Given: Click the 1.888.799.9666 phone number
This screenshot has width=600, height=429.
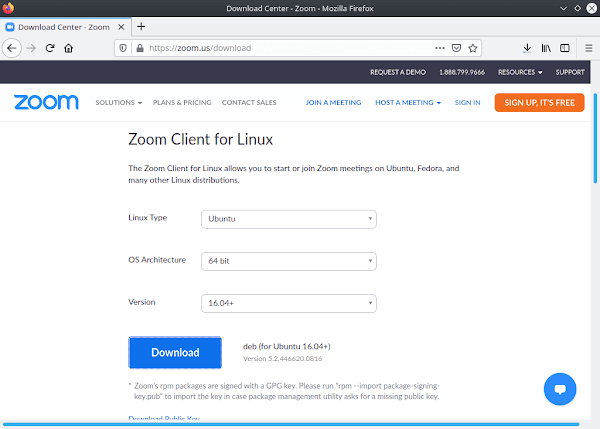Looking at the screenshot, I should [x=462, y=72].
